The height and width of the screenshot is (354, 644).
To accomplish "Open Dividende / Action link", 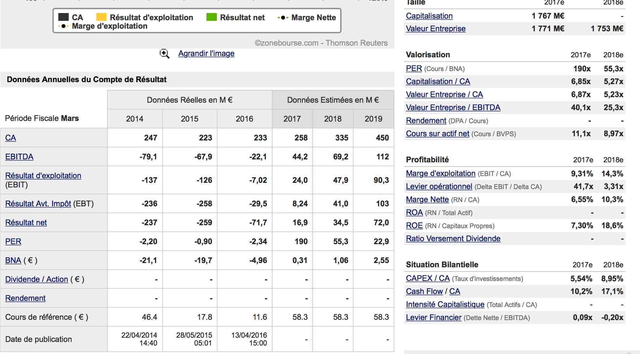I will pos(36,279).
